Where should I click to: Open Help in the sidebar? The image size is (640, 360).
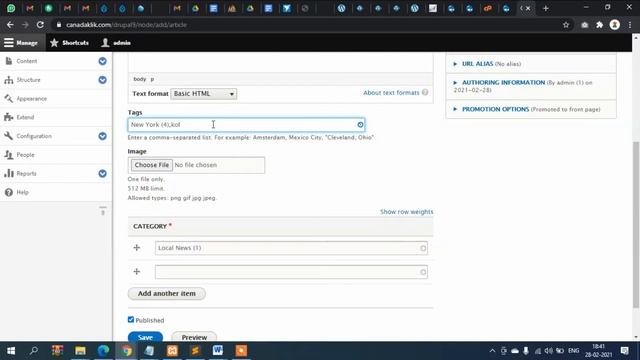(x=22, y=192)
